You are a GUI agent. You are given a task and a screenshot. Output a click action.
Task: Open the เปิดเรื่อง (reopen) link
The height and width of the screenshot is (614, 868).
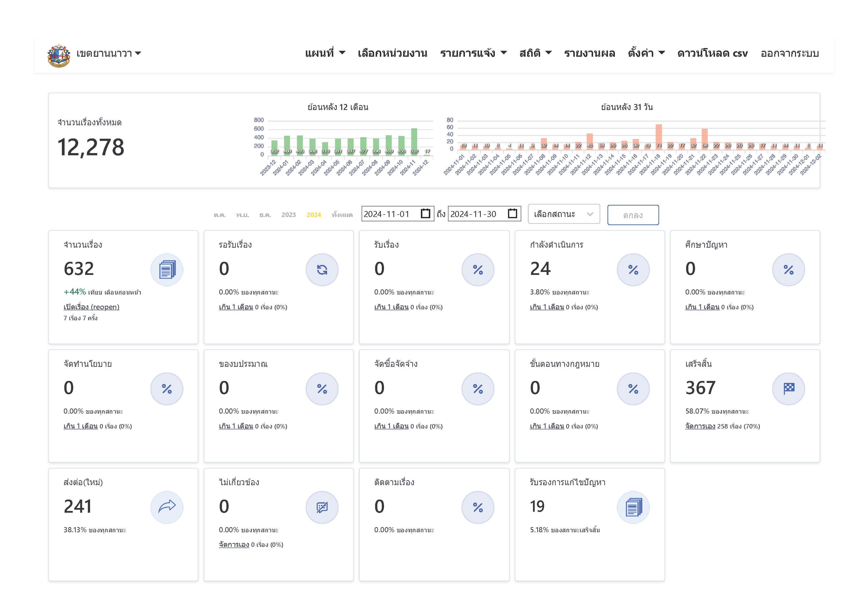(x=91, y=307)
